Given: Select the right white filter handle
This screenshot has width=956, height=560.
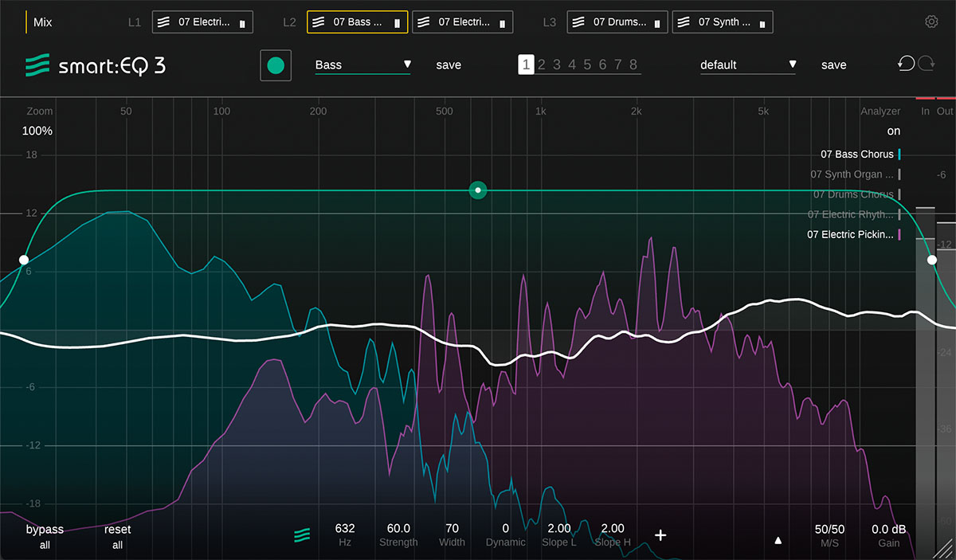Looking at the screenshot, I should (932, 260).
